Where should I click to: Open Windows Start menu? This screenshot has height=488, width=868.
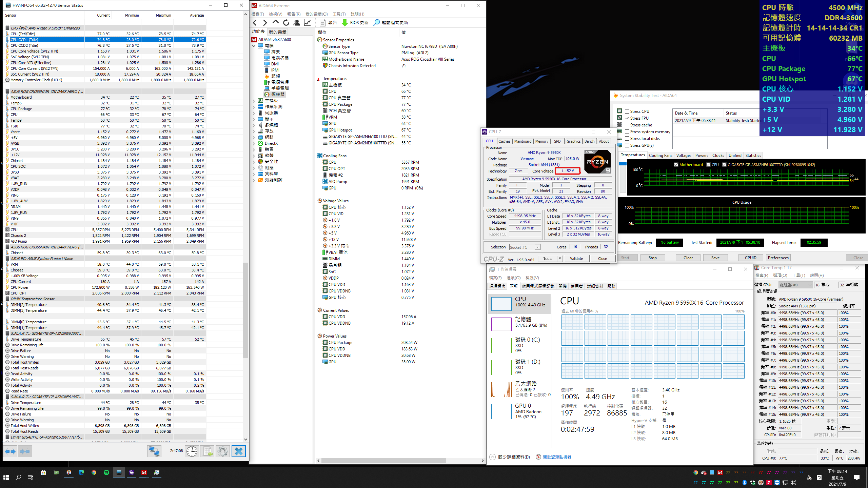click(x=6, y=477)
